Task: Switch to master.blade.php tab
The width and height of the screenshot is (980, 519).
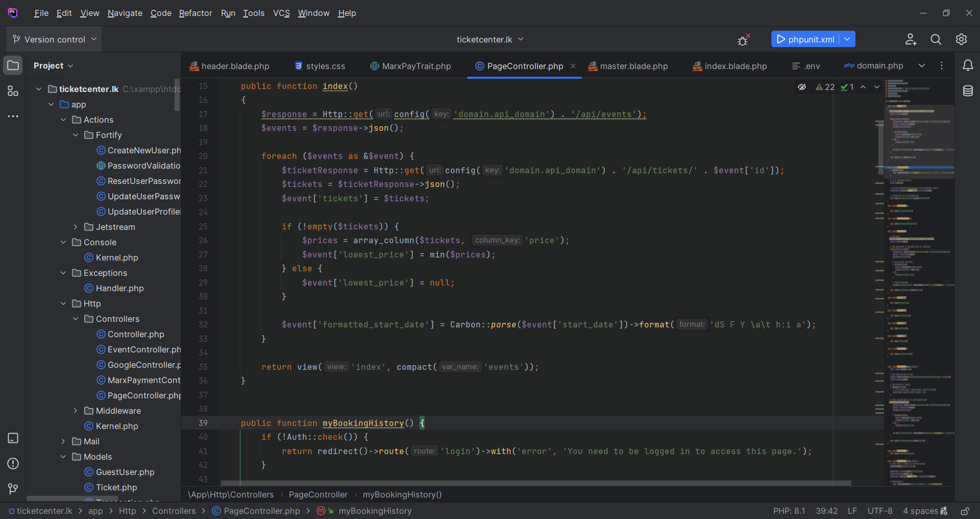Action: 628,66
